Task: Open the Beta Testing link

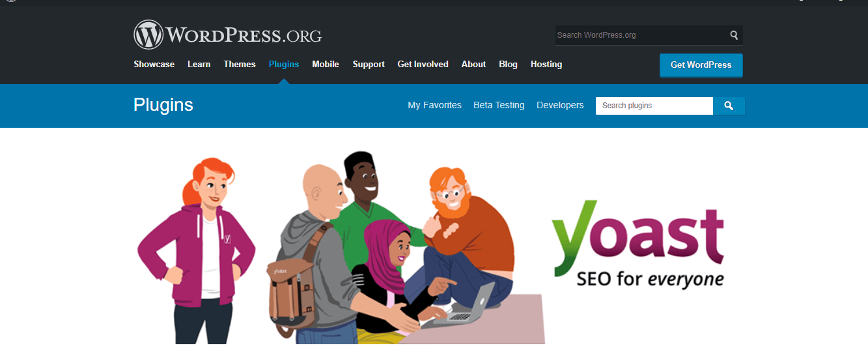Action: [x=499, y=105]
